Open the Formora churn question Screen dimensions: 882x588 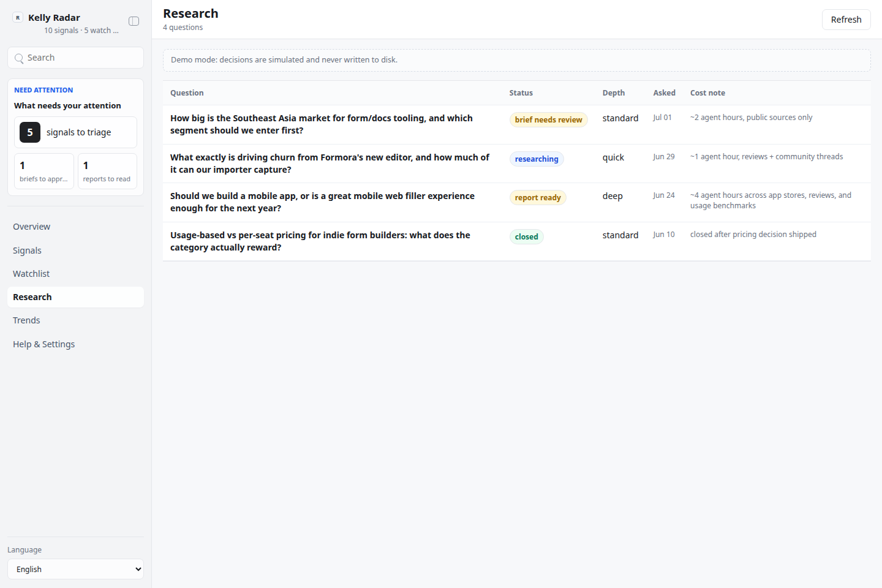330,164
